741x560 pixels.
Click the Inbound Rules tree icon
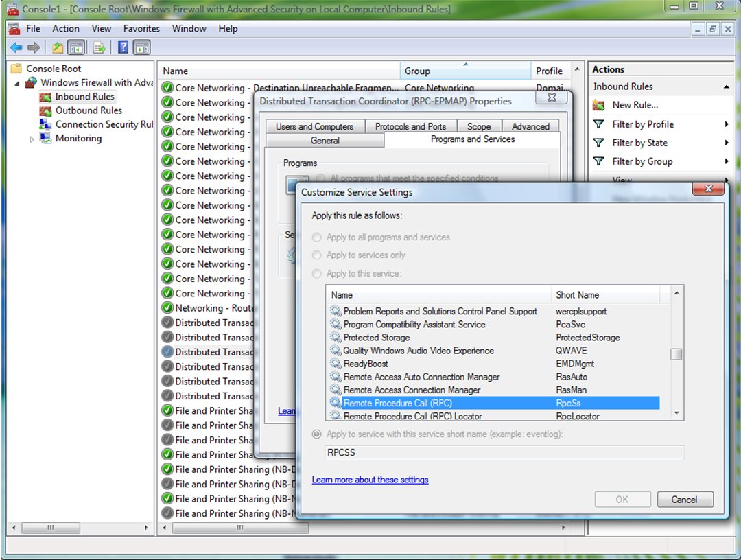(45, 97)
